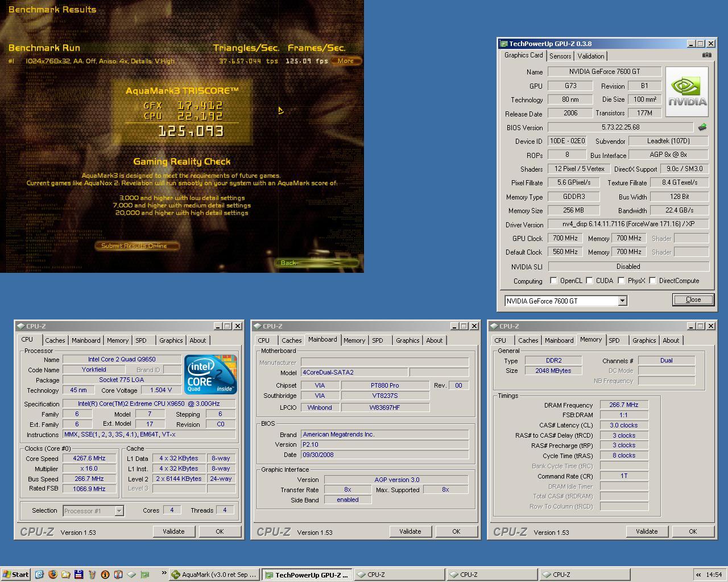Click the red-blue CPU tool quick launch icon
728x582 pixels.
click(x=118, y=575)
